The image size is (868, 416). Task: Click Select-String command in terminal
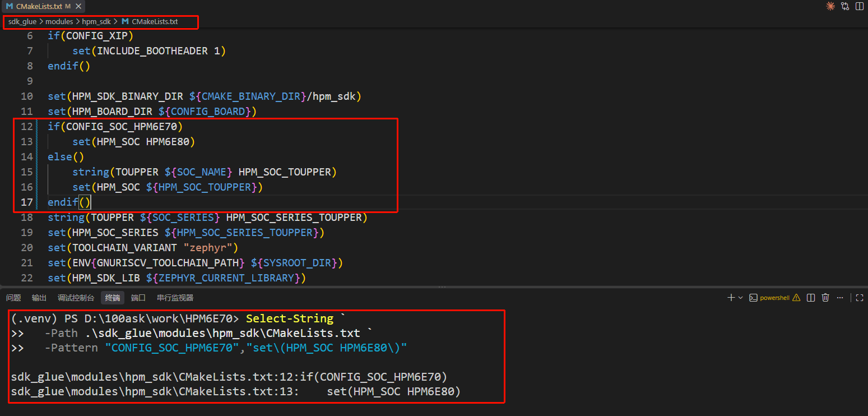tap(290, 318)
